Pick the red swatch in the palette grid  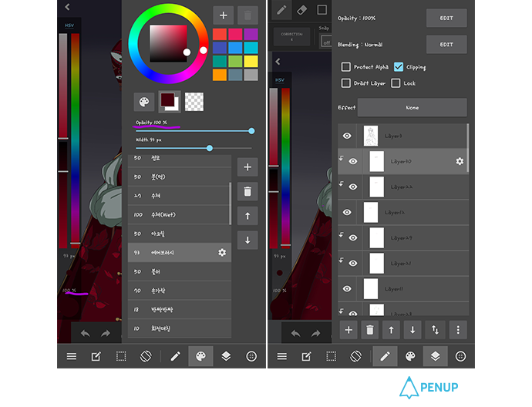pyautogui.click(x=220, y=34)
